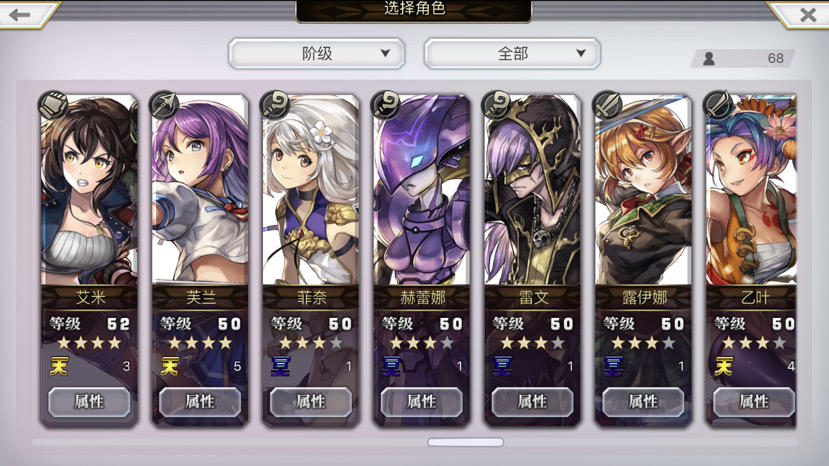The height and width of the screenshot is (466, 829).
Task: Open the 阶级 sorting dropdown
Action: click(x=317, y=53)
